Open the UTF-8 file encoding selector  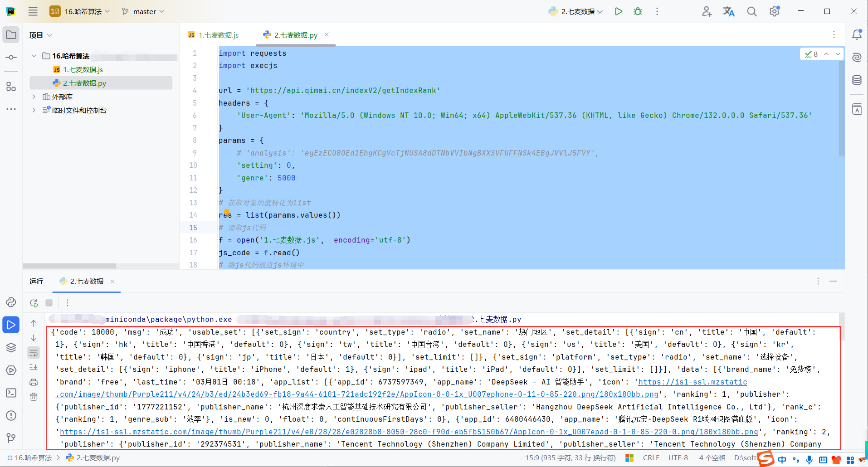click(x=678, y=458)
